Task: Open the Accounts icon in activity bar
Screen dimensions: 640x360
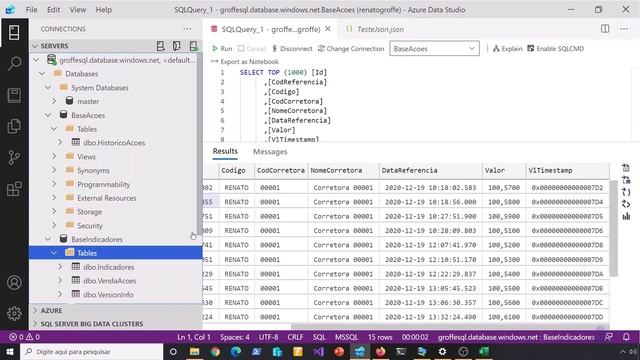Action: [x=14, y=282]
